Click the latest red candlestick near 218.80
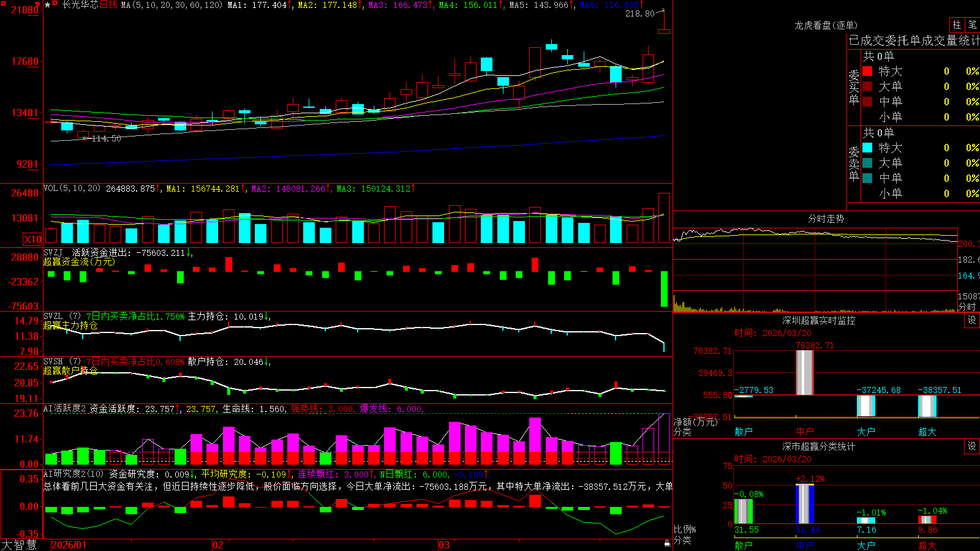 tap(664, 31)
